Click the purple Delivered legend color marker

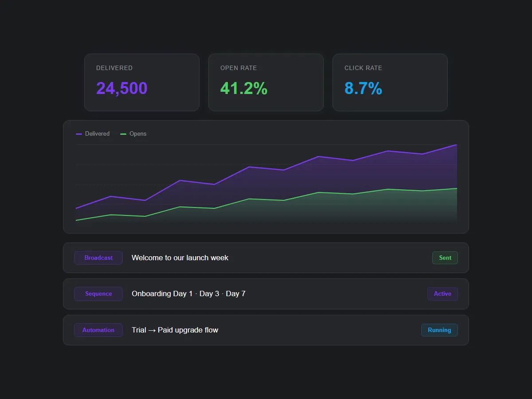pyautogui.click(x=79, y=134)
